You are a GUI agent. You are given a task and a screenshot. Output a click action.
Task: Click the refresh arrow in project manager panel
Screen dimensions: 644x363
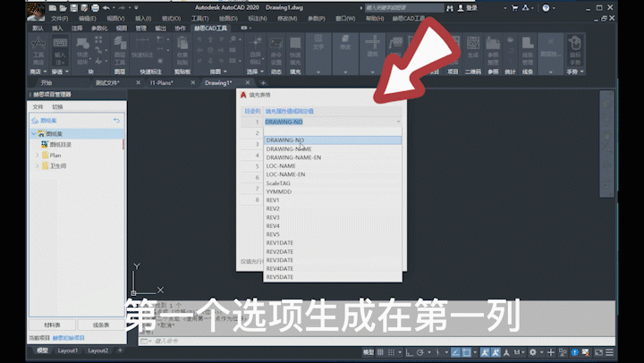116,121
